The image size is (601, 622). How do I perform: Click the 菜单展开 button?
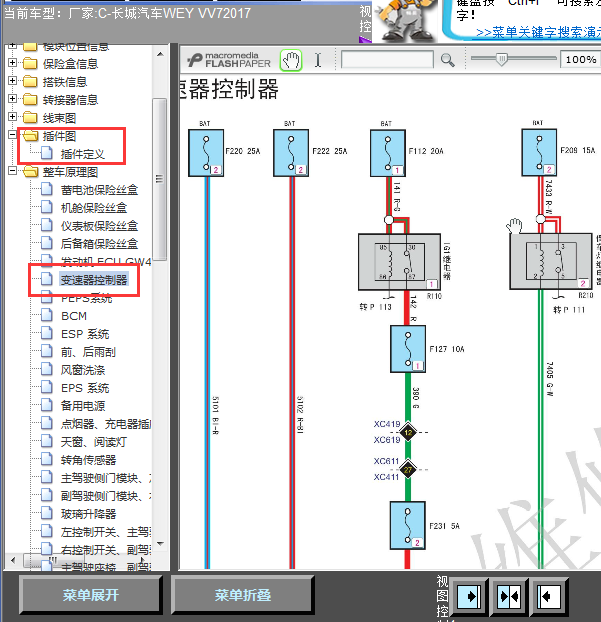tap(91, 595)
